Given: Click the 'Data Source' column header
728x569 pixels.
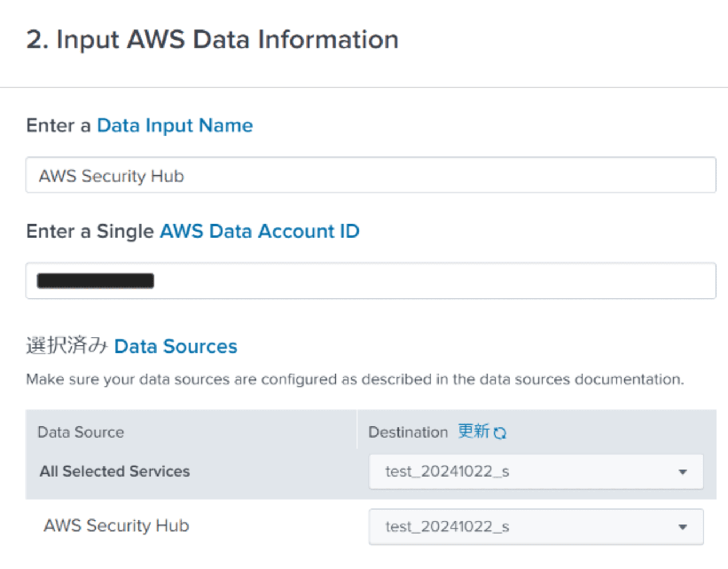Looking at the screenshot, I should coord(81,432).
